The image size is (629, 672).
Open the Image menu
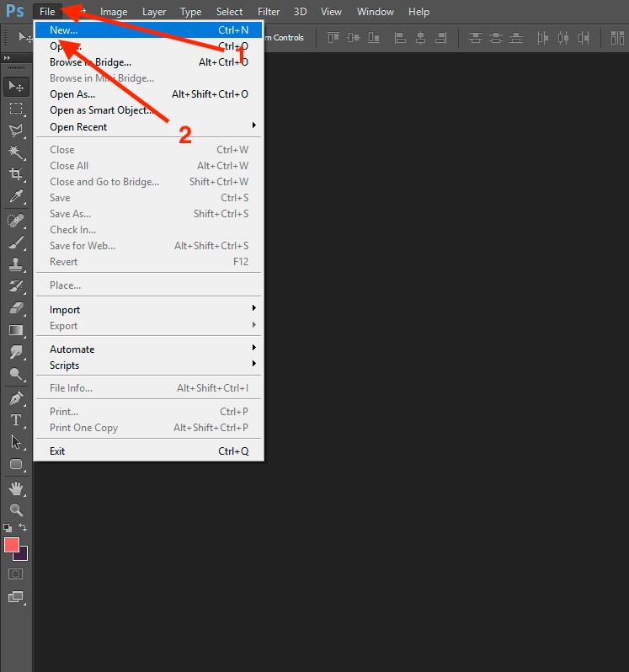(x=114, y=12)
